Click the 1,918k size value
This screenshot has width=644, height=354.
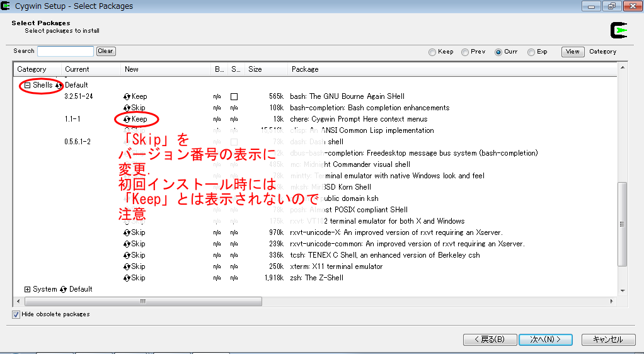click(274, 278)
